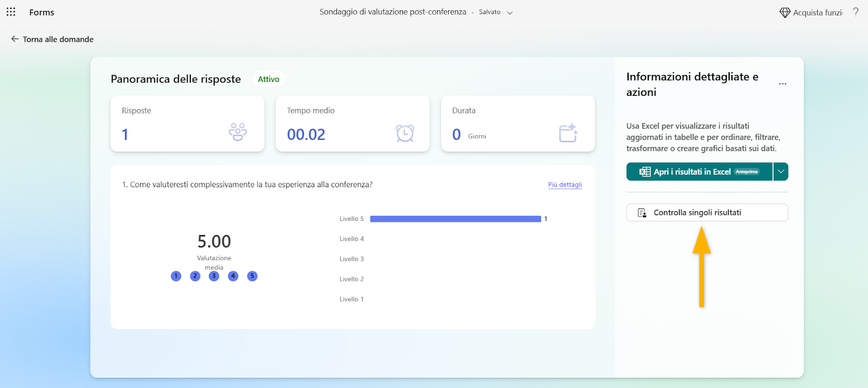Screen dimensions: 868x388
Task: Open the app launcher grid icon
Action: [x=11, y=12]
